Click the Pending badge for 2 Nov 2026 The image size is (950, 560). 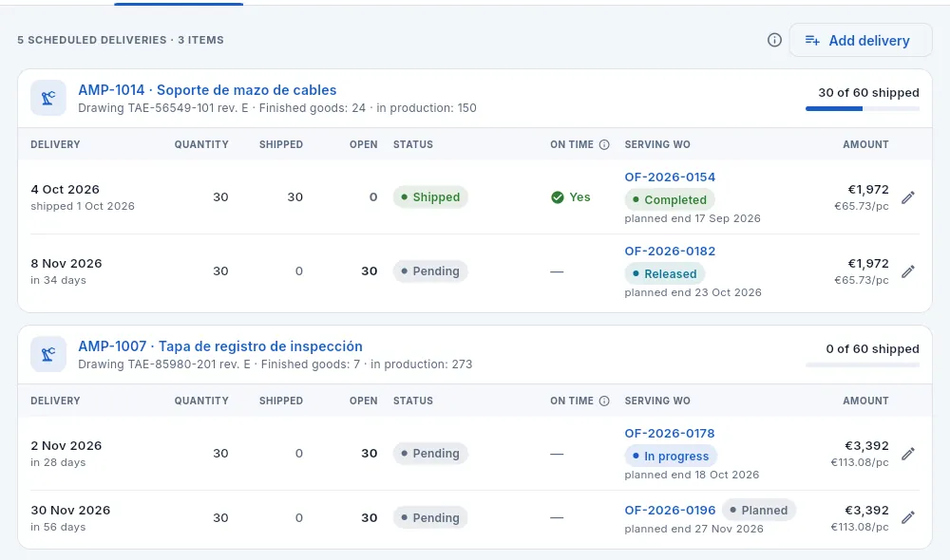coord(430,454)
